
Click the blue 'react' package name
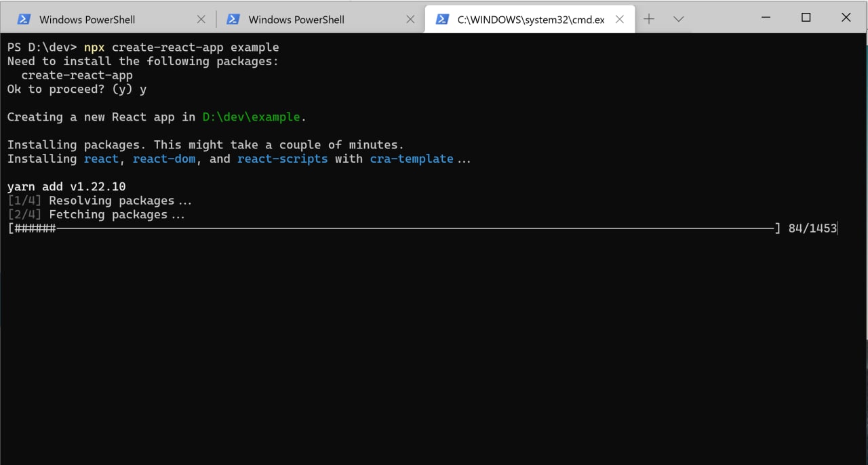click(x=101, y=159)
